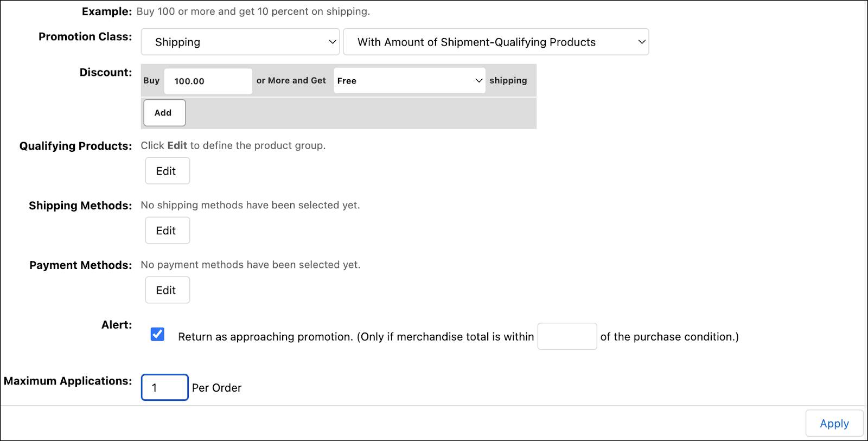Expand the chevron on the Free discount selector
Viewport: 868px width, 441px height.
click(478, 80)
